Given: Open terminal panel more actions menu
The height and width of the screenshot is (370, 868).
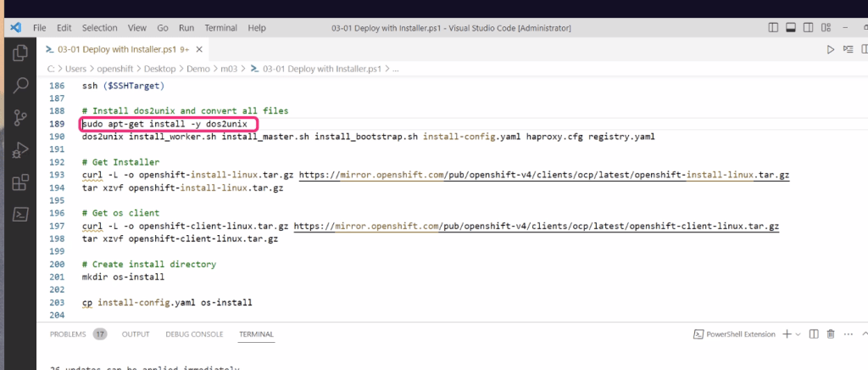Looking at the screenshot, I should [x=849, y=334].
